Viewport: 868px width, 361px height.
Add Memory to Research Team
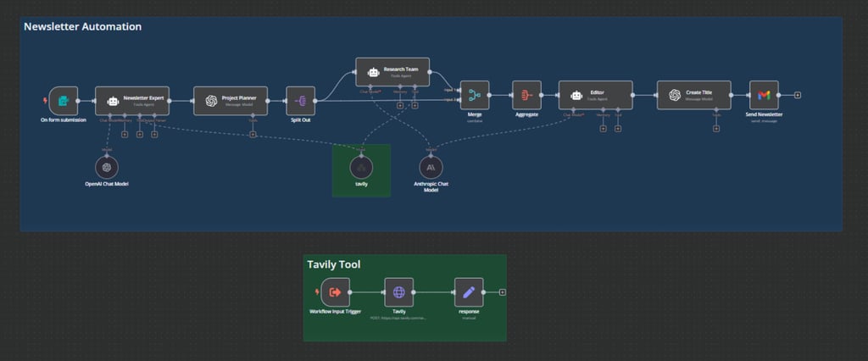(x=400, y=105)
